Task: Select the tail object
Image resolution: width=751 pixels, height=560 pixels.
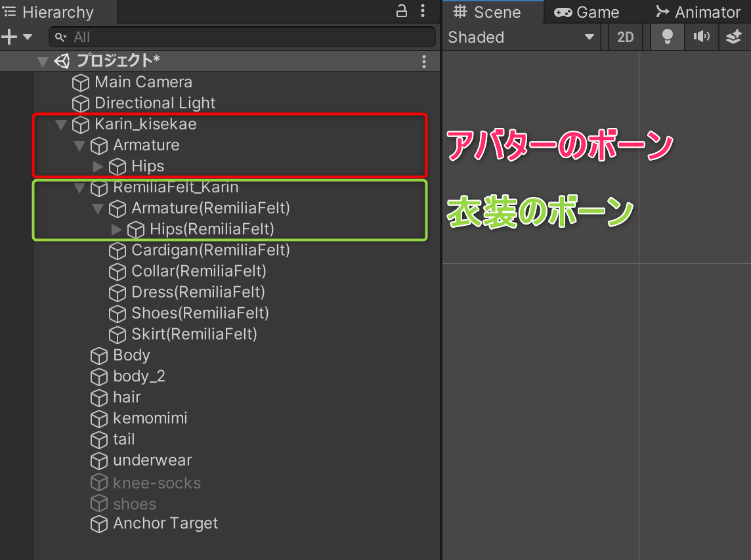Action: click(123, 439)
